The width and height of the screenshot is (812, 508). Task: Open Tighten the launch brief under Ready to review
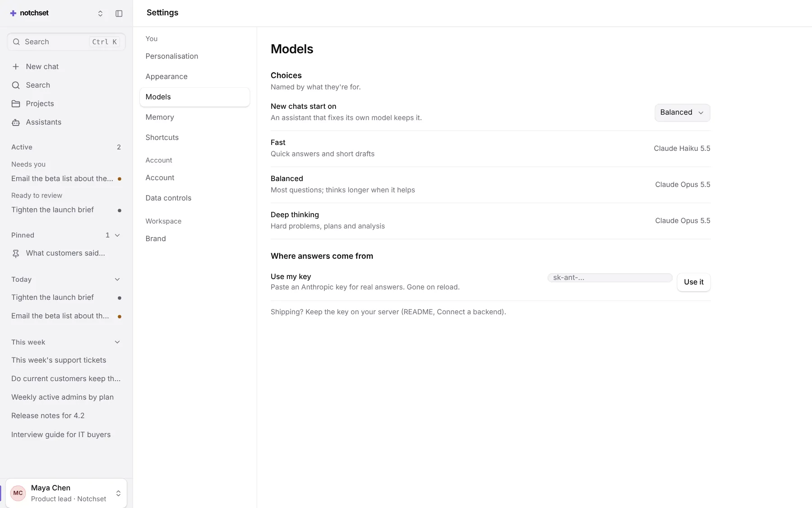(66, 210)
